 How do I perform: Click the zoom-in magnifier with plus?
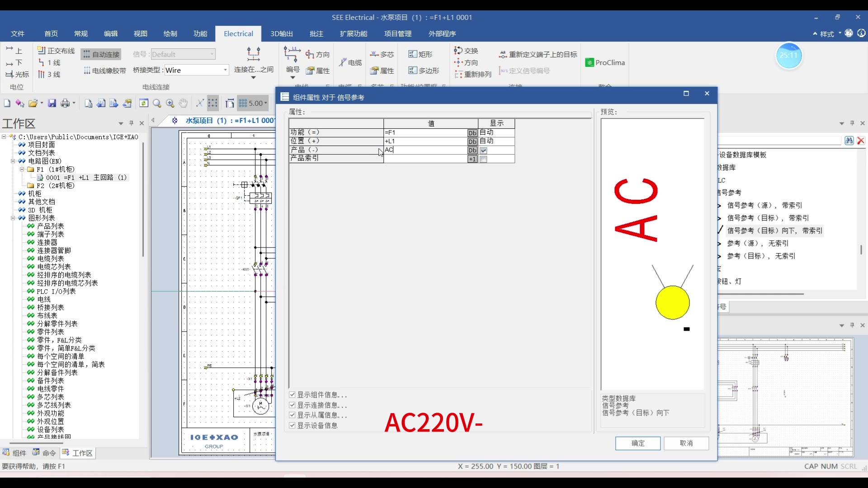[170, 103]
